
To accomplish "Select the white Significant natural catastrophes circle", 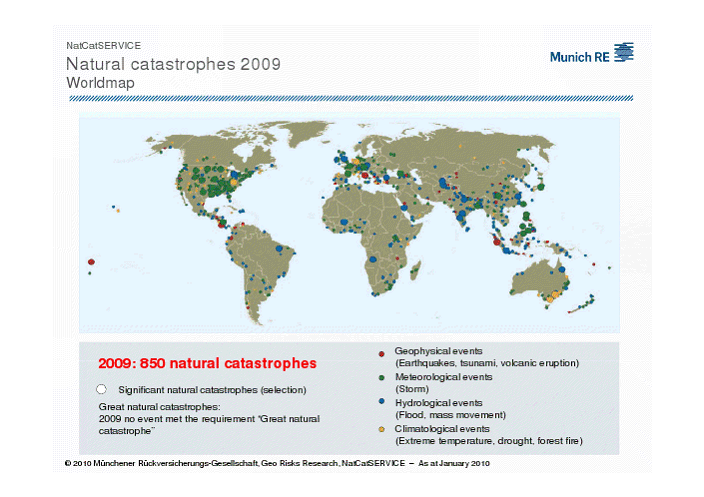I will [101, 388].
